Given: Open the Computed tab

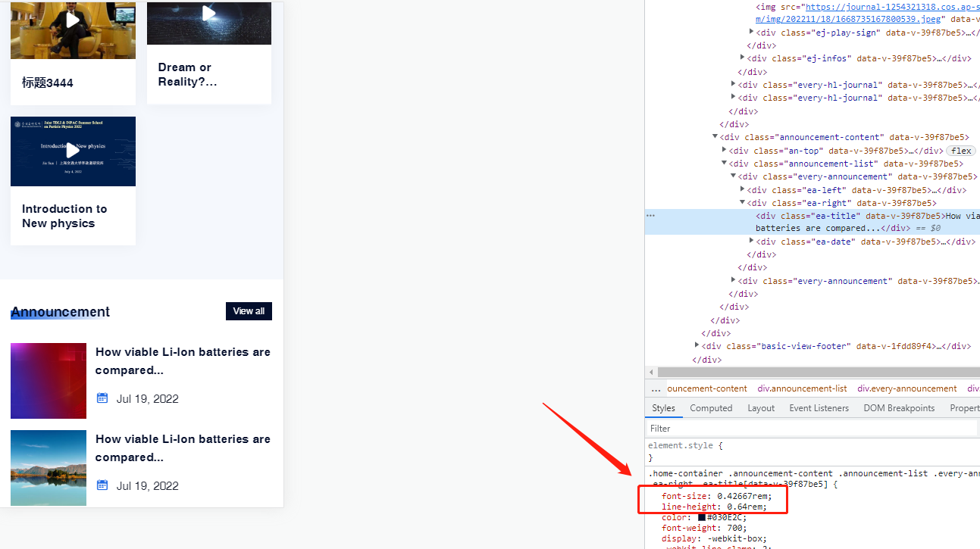Looking at the screenshot, I should (711, 408).
